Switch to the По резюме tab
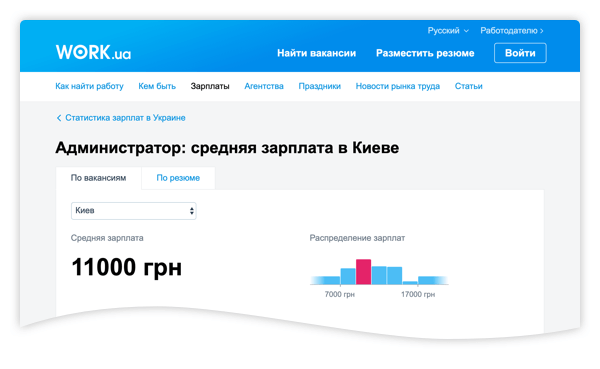Viewport: 600px width, 369px height. 178,178
